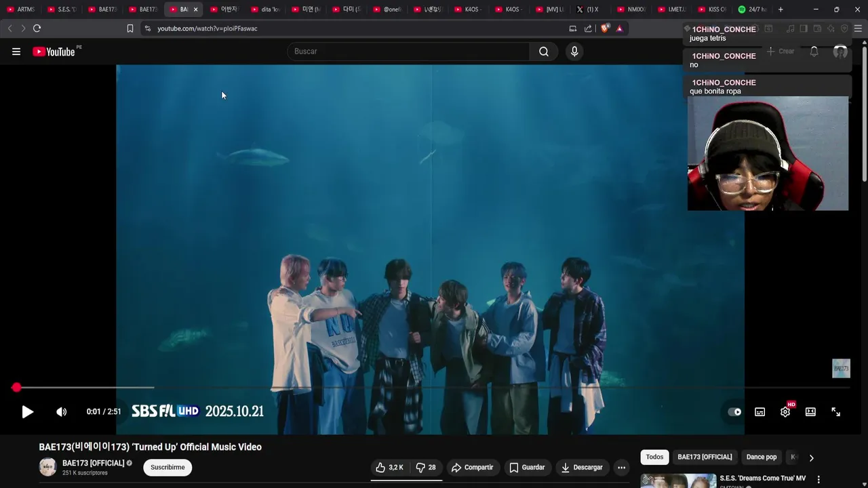Switch to the [MV] LI tab
Screen dimensions: 868x488
click(x=551, y=9)
